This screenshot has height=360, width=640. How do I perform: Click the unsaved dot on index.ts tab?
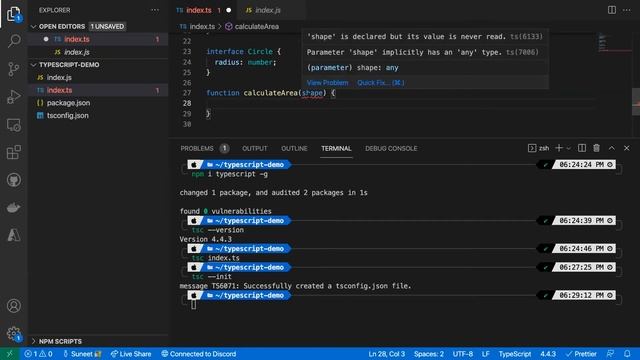pyautogui.click(x=229, y=10)
